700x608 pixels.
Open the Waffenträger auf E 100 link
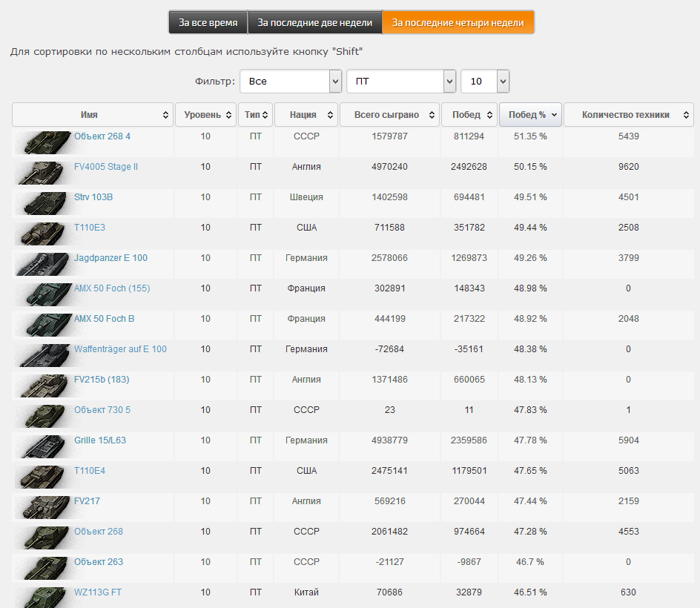pyautogui.click(x=120, y=349)
